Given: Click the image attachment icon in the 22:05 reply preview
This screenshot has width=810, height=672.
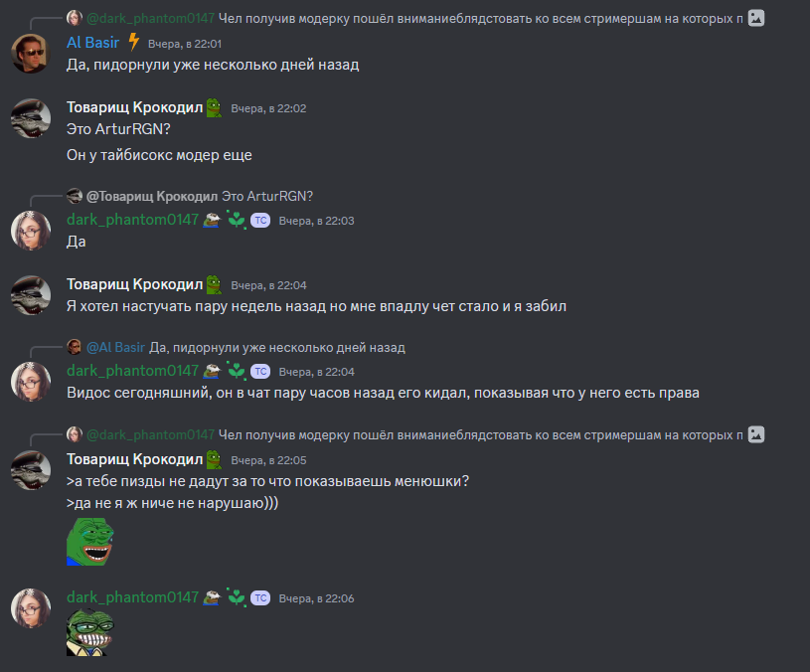Looking at the screenshot, I should pos(756,434).
